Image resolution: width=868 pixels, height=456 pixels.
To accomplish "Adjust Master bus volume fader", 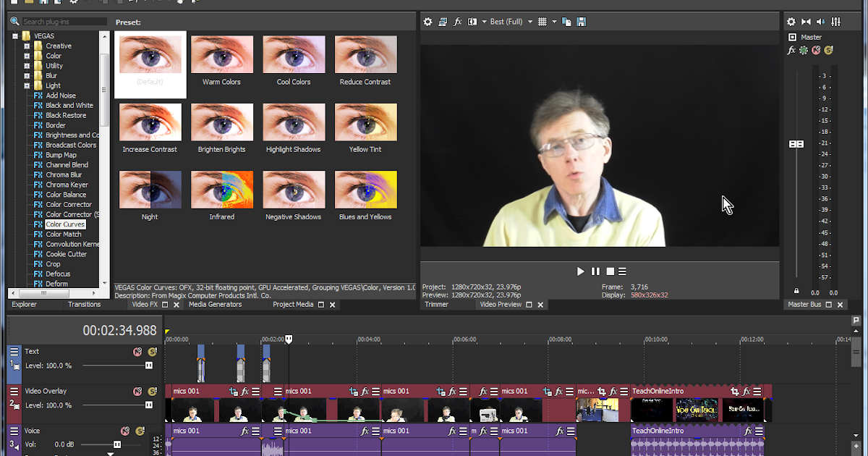I will [x=796, y=144].
